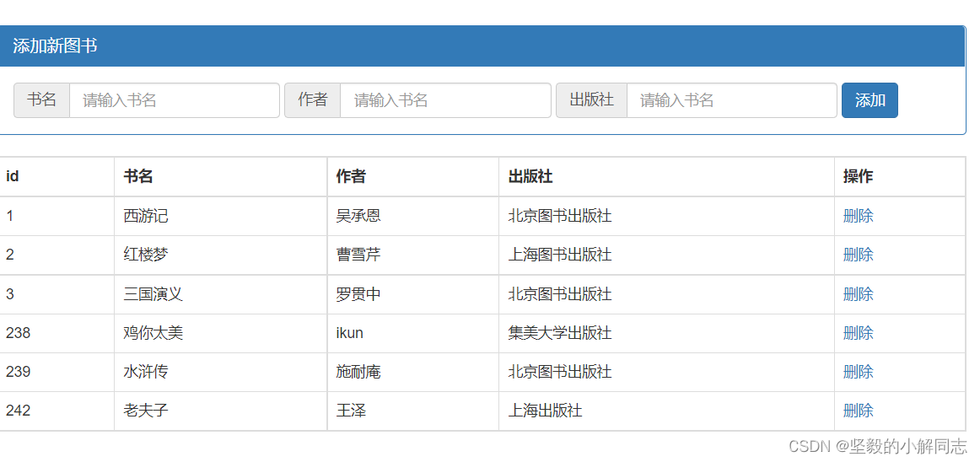This screenshot has height=462, width=980.
Task: Click the 书名 column header
Action: point(221,176)
